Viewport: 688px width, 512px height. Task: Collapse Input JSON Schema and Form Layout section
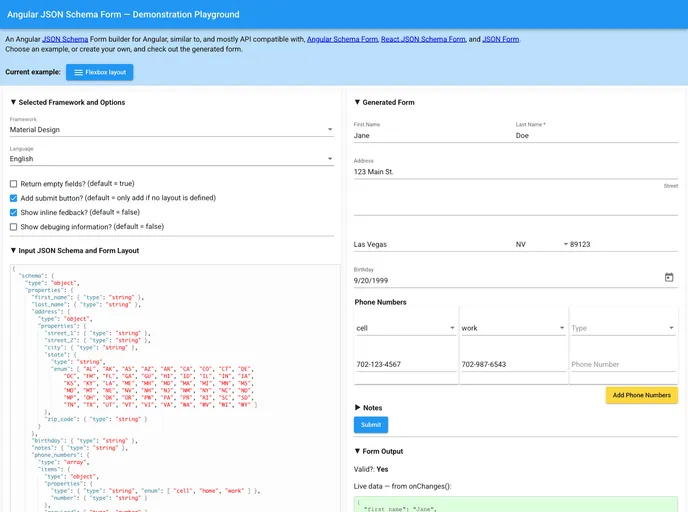(x=75, y=251)
